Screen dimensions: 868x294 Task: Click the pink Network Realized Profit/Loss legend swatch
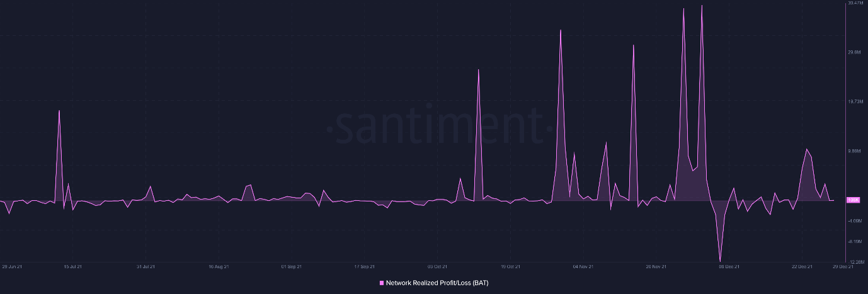coord(382,283)
